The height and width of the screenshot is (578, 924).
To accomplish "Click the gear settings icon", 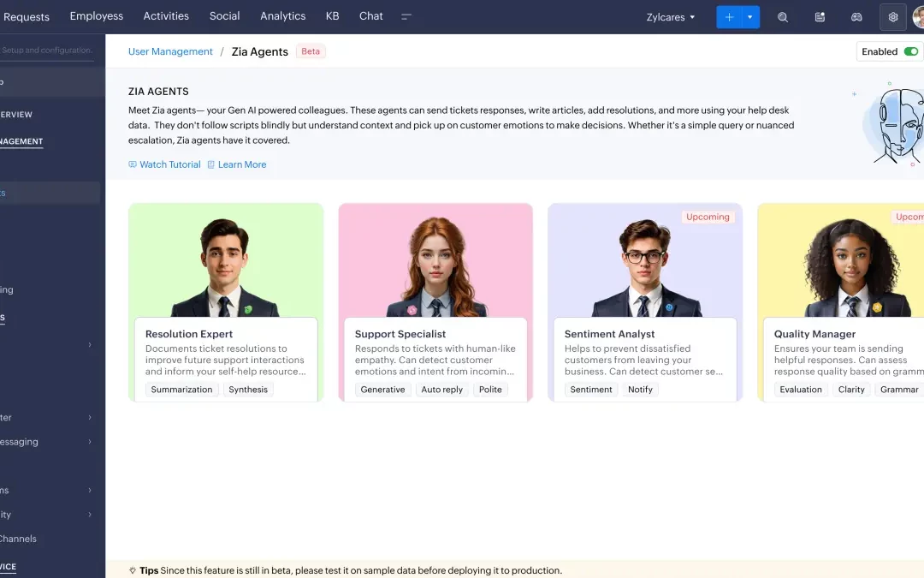I will point(892,17).
